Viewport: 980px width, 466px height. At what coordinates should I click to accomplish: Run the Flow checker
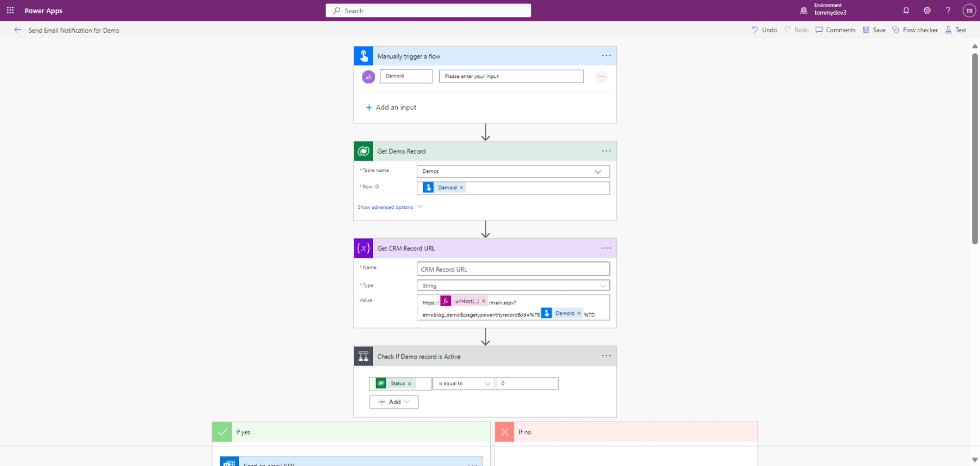(915, 30)
